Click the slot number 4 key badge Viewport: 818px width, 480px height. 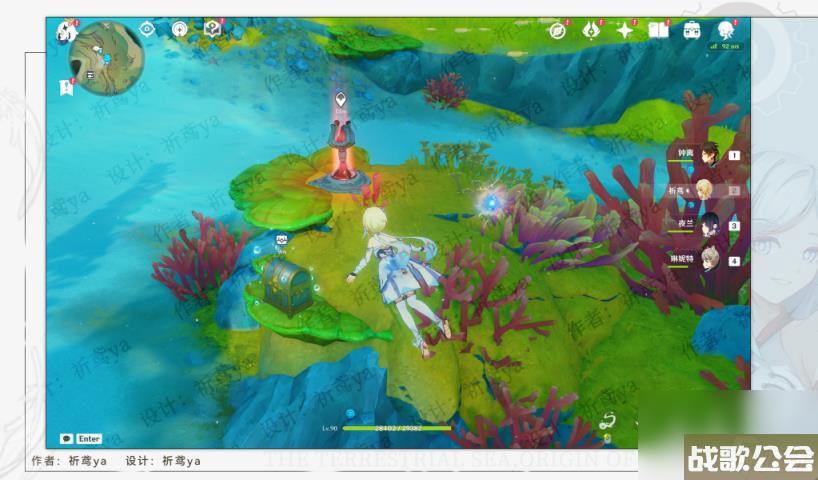(x=734, y=261)
